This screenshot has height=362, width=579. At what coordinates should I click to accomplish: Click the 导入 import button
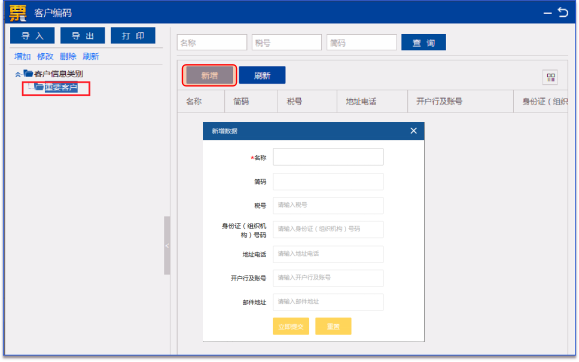pos(32,35)
